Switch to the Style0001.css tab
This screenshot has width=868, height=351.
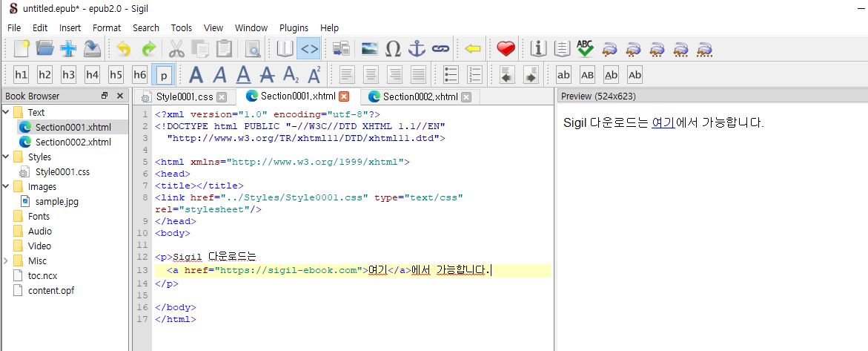[x=184, y=96]
